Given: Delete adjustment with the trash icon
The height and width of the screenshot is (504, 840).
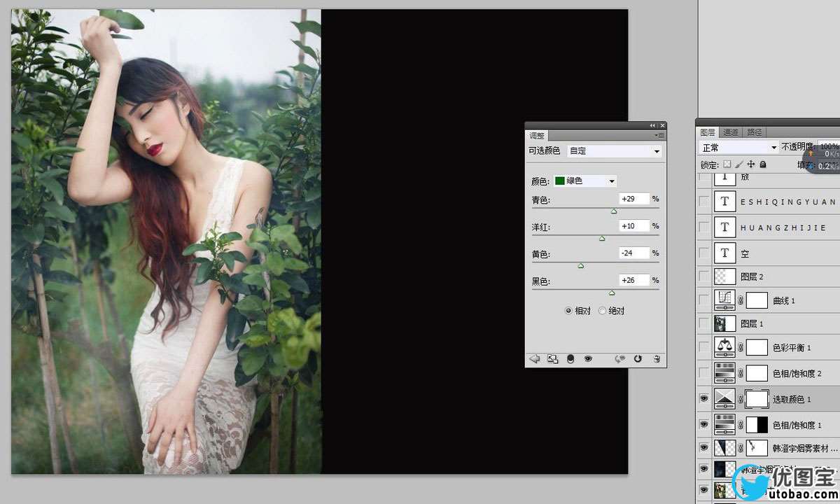Looking at the screenshot, I should coord(656,359).
